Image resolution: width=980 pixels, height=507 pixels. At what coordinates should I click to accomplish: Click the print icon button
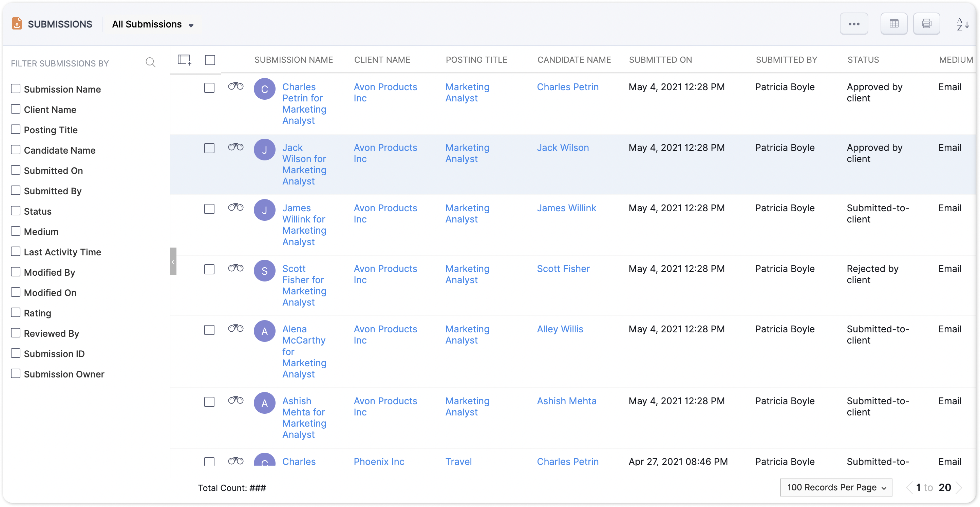tap(926, 24)
